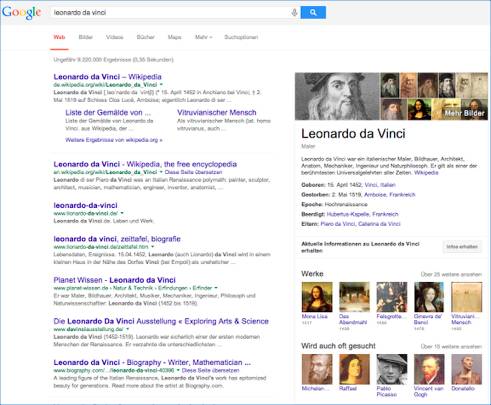Click the Infos erhalten button
491x405 pixels.
[x=462, y=247]
